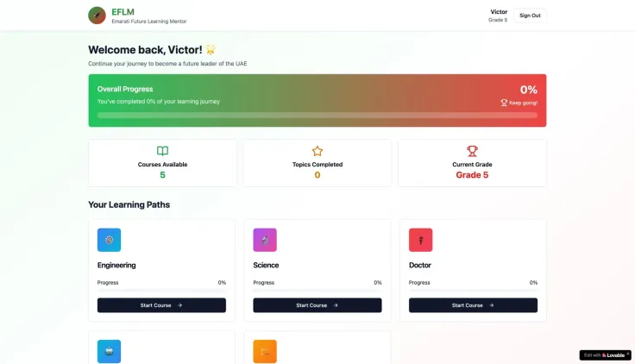The image size is (635, 364).
Task: Click the Science progress bar
Action: tap(317, 291)
